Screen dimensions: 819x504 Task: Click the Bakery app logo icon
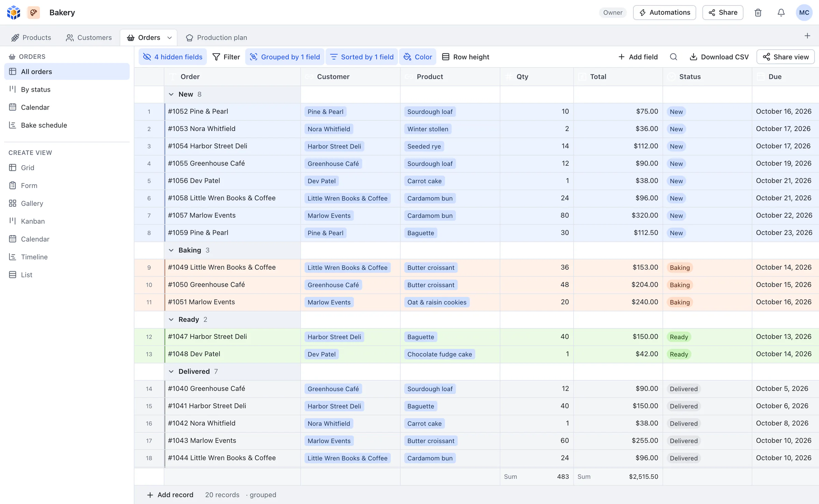tap(14, 13)
